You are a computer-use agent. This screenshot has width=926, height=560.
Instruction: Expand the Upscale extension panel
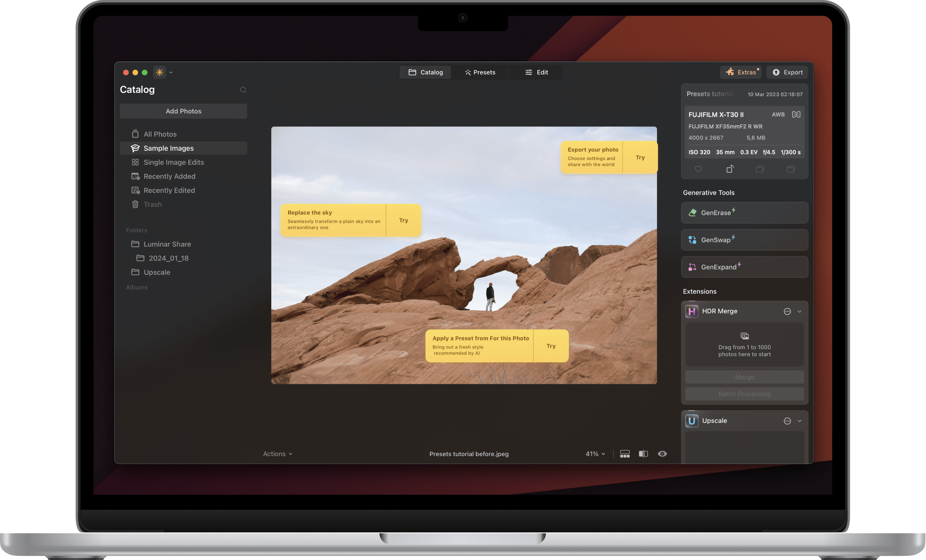pos(800,421)
